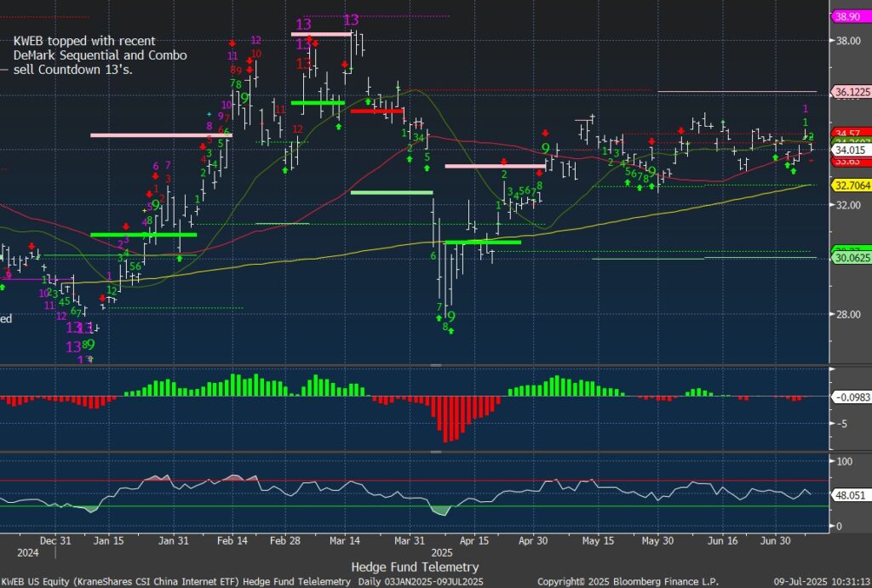Click the large green 9 at April low
Viewport: 872px width, 588px height.
pyautogui.click(x=451, y=317)
